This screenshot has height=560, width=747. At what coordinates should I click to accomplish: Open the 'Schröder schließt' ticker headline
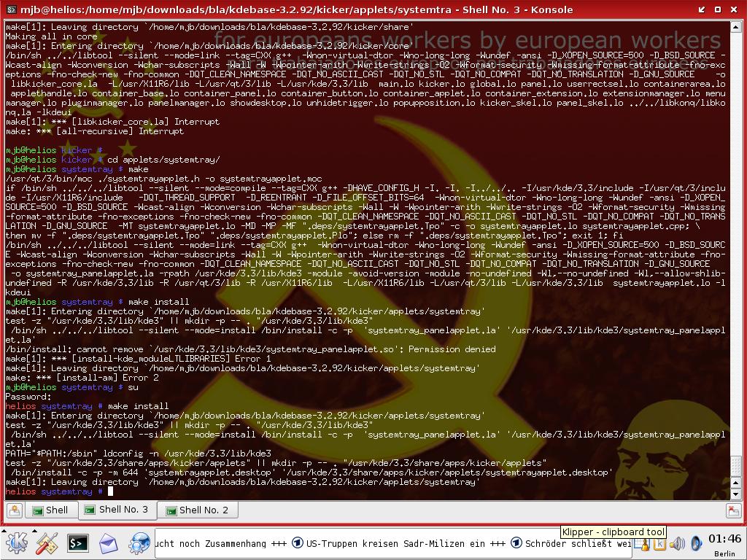pos(570,543)
